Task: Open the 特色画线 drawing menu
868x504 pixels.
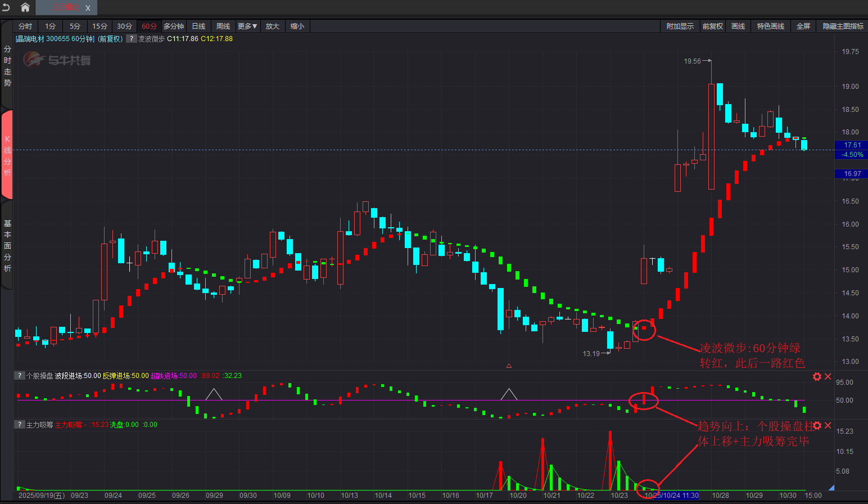Action: point(770,26)
